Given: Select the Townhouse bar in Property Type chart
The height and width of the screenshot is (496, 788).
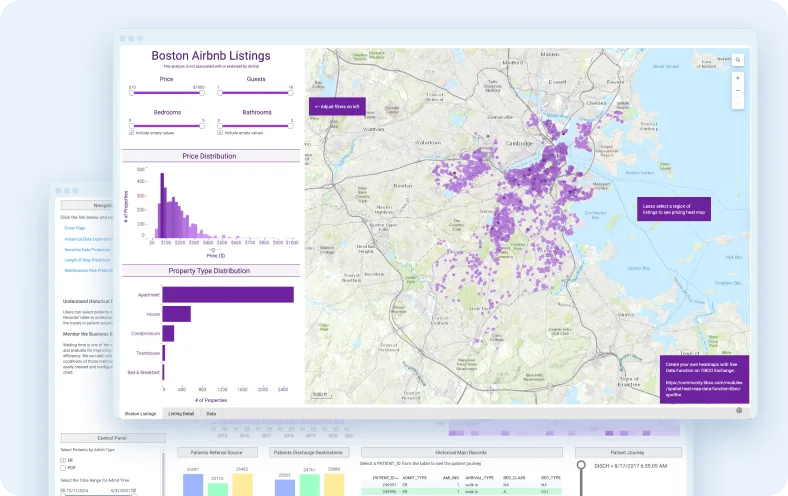Looking at the screenshot, I should coord(164,353).
